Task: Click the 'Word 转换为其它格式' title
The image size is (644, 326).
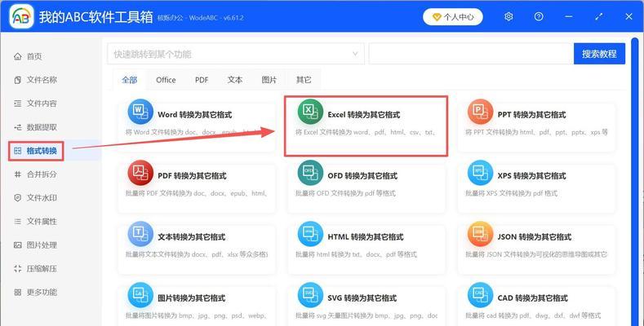Action: pos(195,115)
